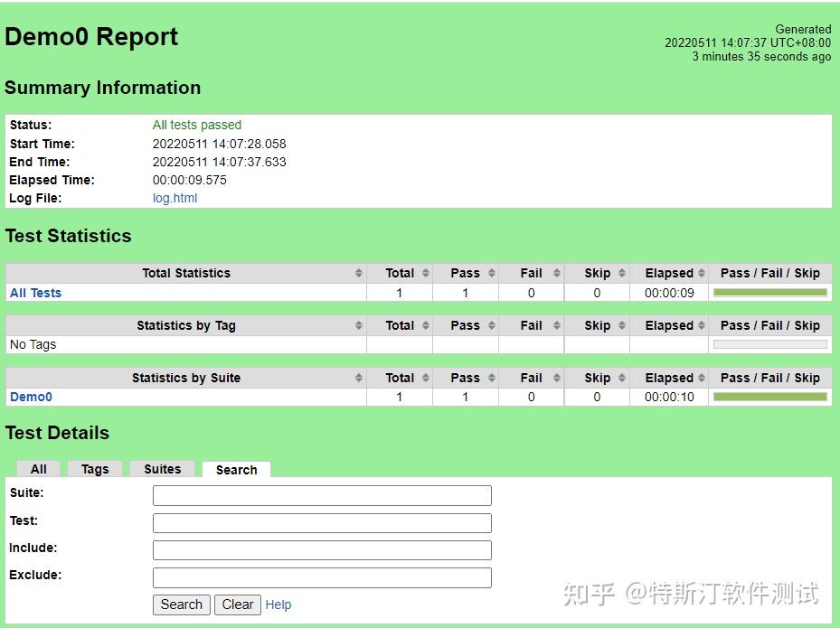840x628 pixels.
Task: Click the Search button
Action: tap(181, 605)
